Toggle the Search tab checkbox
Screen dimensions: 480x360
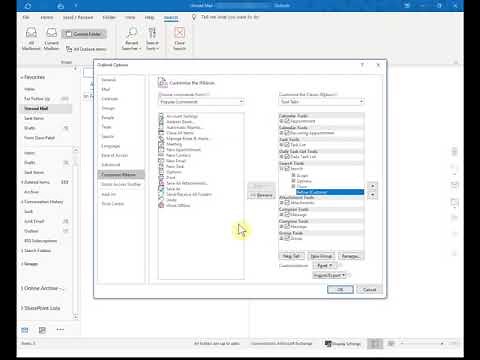point(287,169)
